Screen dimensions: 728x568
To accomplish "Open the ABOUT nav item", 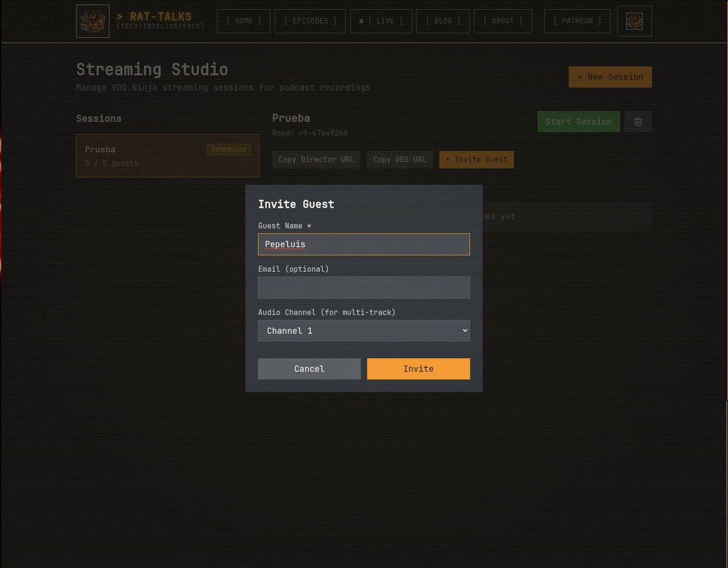I will point(503,21).
